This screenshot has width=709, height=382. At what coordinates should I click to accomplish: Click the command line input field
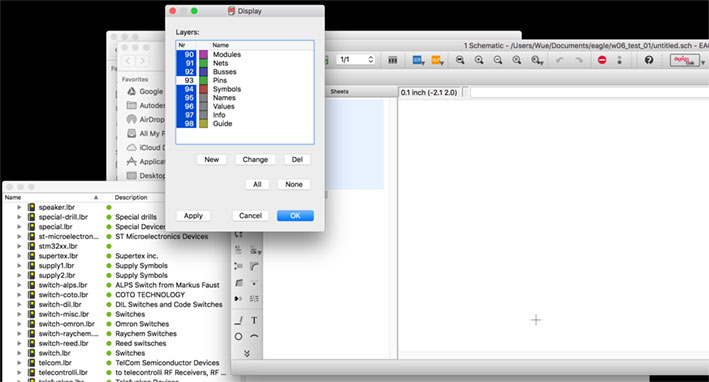[x=589, y=92]
